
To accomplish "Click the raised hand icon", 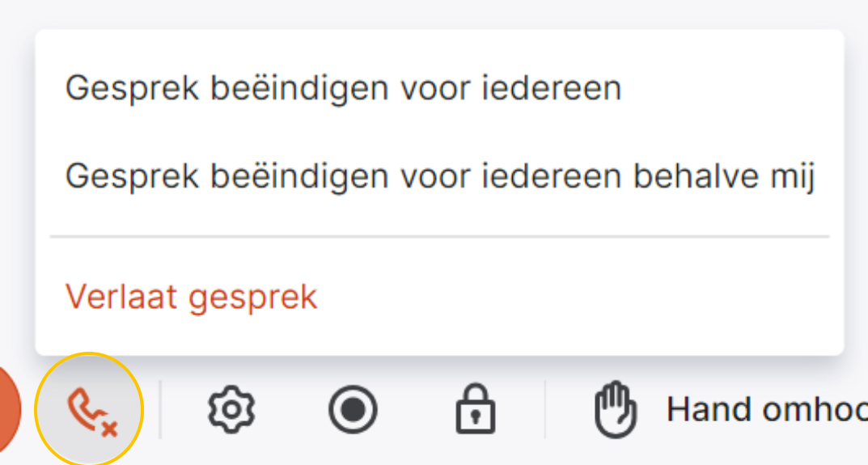I will click(x=616, y=410).
